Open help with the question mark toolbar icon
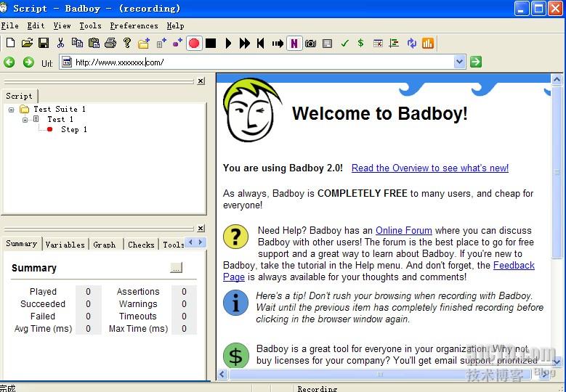Viewport: 566px width, 392px height. click(126, 44)
